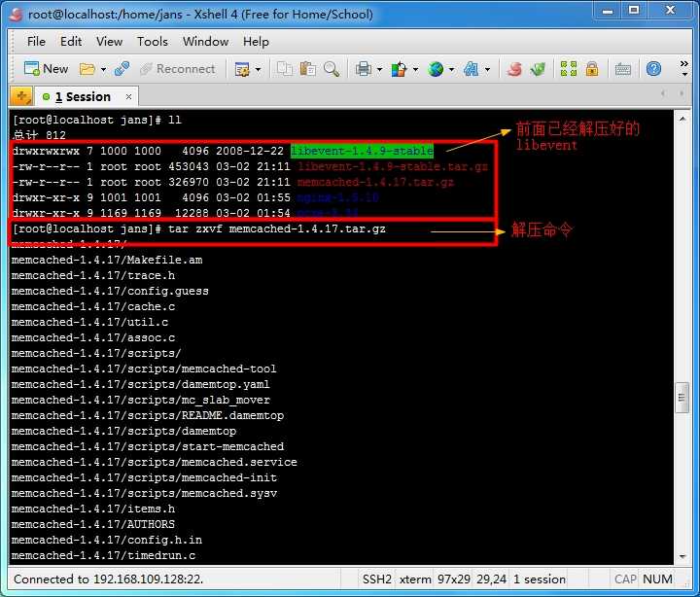Open the View menu

click(109, 42)
